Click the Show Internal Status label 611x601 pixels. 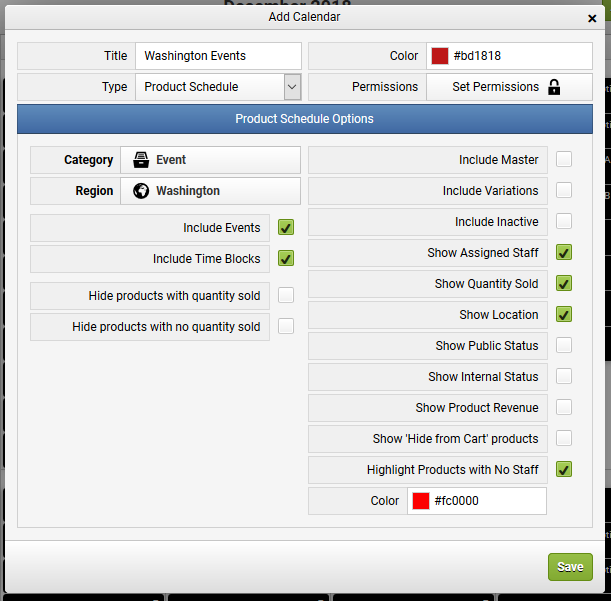click(x=483, y=377)
